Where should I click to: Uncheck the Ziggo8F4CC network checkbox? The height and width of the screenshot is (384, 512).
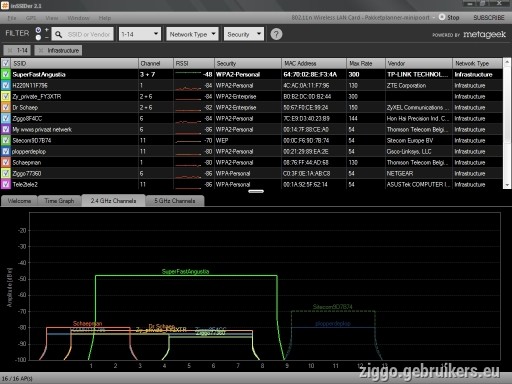point(6,118)
